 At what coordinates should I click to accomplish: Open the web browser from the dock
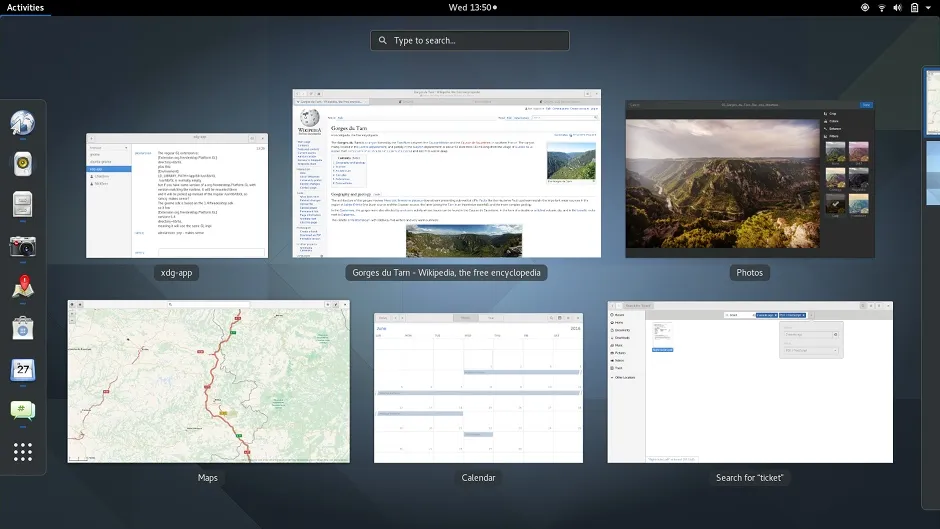click(23, 123)
